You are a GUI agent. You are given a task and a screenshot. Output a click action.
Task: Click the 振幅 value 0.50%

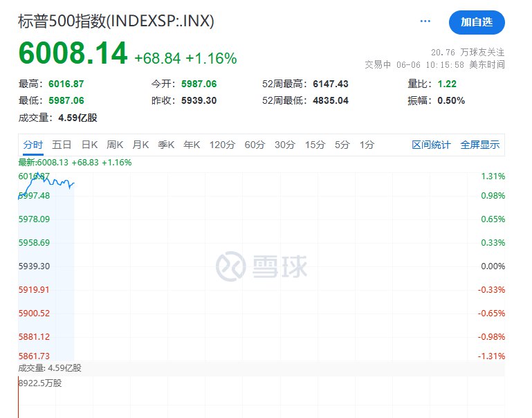(x=451, y=100)
